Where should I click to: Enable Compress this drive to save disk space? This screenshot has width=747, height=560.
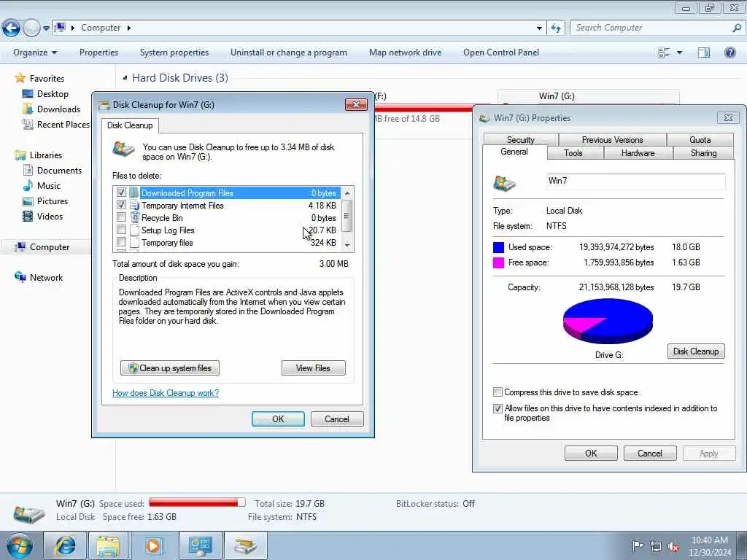(x=498, y=392)
